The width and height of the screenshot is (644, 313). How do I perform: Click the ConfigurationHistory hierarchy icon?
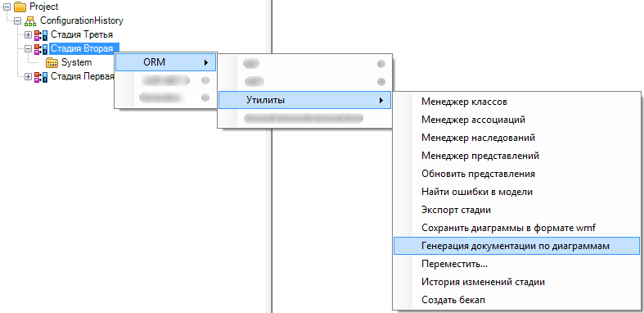pos(30,20)
